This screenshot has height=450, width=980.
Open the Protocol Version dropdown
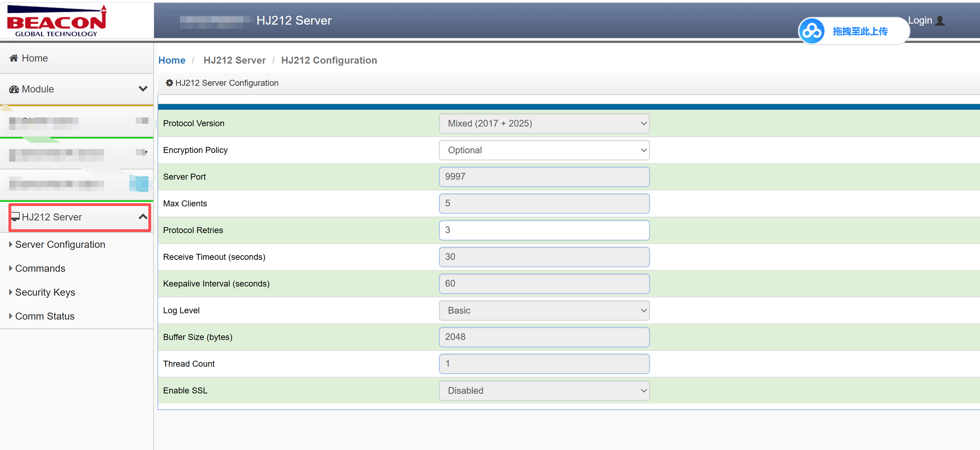544,123
